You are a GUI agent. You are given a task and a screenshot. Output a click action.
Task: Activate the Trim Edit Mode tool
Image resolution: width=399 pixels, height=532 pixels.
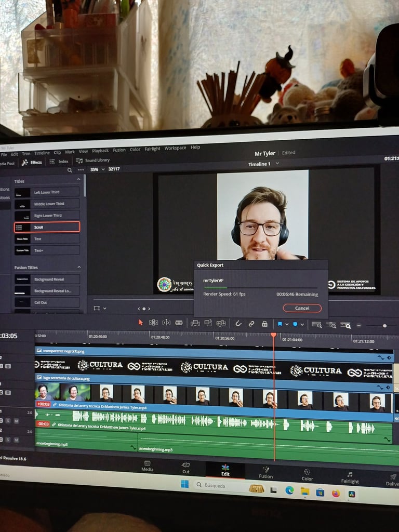coord(153,322)
